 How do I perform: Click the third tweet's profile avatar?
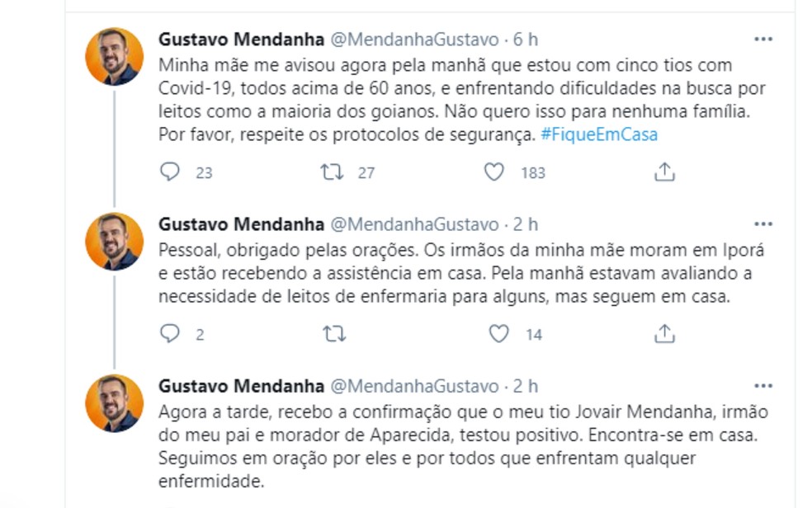point(115,402)
